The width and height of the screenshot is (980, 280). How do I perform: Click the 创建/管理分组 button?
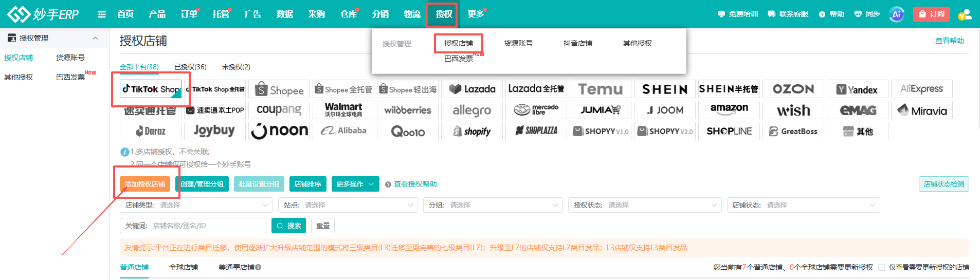(202, 184)
